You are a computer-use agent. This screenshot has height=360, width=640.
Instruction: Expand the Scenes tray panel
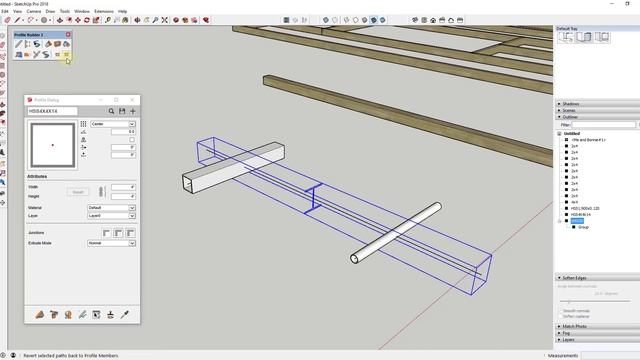pyautogui.click(x=598, y=111)
